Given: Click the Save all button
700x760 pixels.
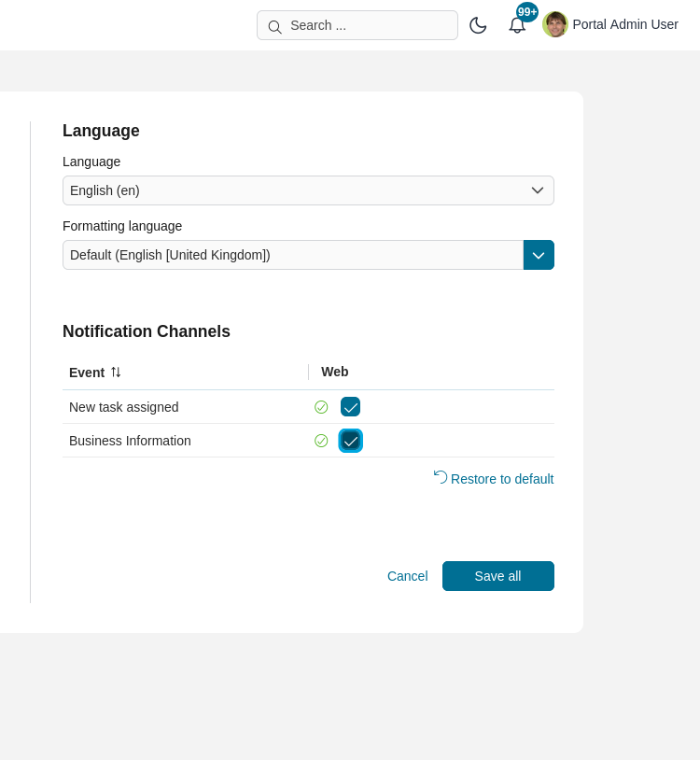Looking at the screenshot, I should [497, 576].
